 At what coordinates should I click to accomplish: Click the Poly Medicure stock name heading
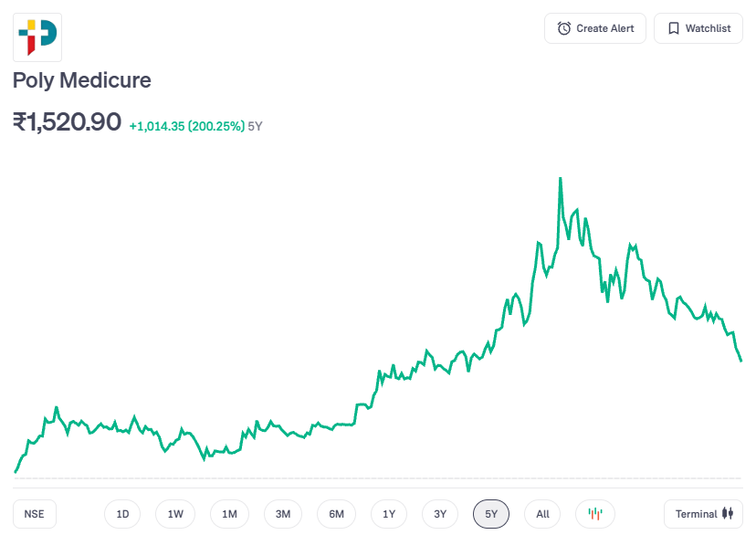pos(82,80)
